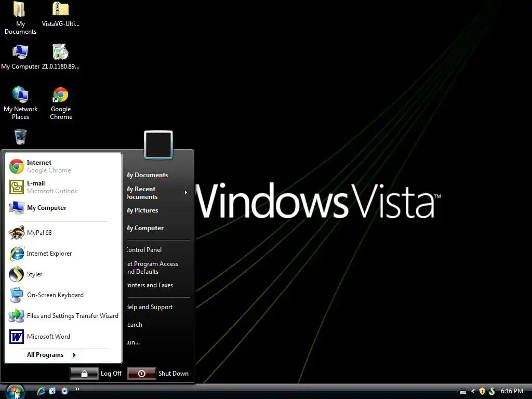The height and width of the screenshot is (399, 532).
Task: Open yellow security shield tray alert
Action: (x=482, y=391)
